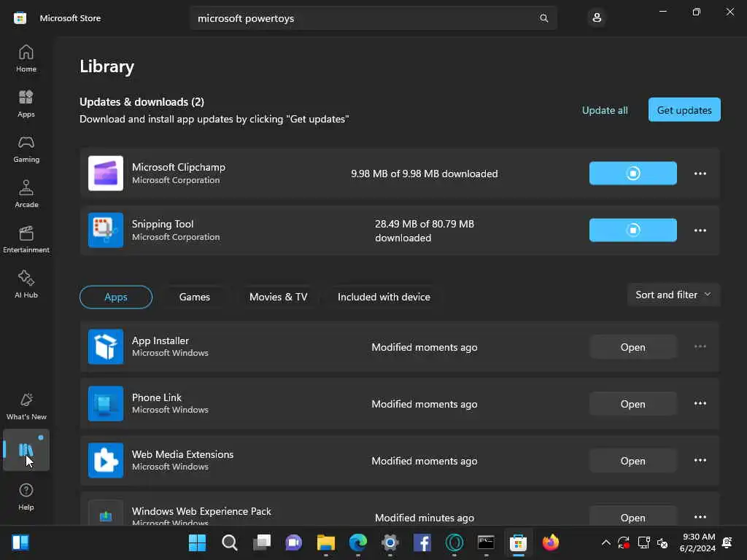The height and width of the screenshot is (560, 747).
Task: Switch to Movies & TV tab
Action: [x=278, y=297]
